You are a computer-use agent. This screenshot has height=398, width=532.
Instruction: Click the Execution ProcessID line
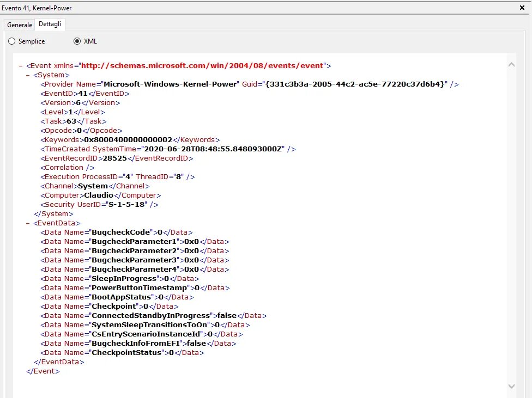pyautogui.click(x=118, y=177)
